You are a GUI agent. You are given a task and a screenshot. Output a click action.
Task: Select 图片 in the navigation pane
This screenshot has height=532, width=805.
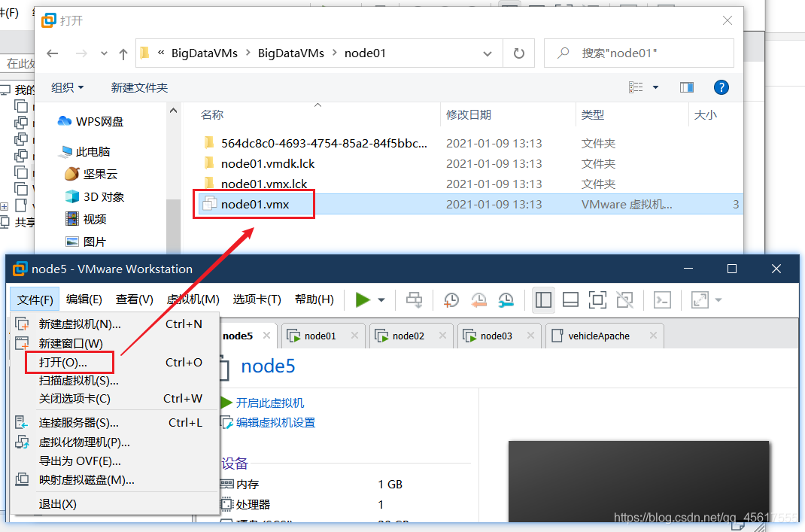click(87, 242)
